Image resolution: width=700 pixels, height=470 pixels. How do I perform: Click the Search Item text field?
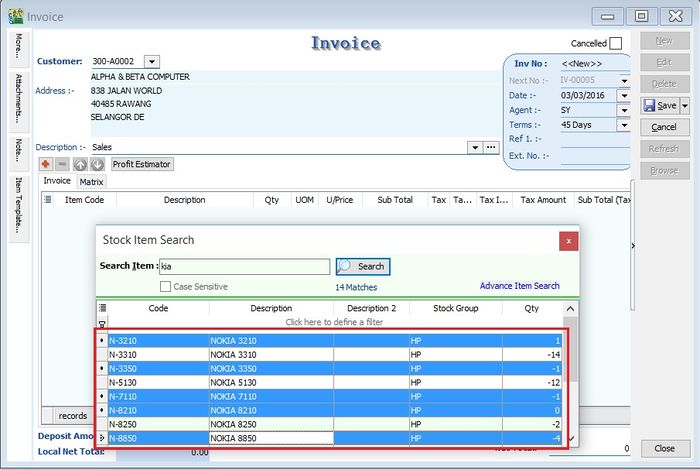tap(244, 267)
